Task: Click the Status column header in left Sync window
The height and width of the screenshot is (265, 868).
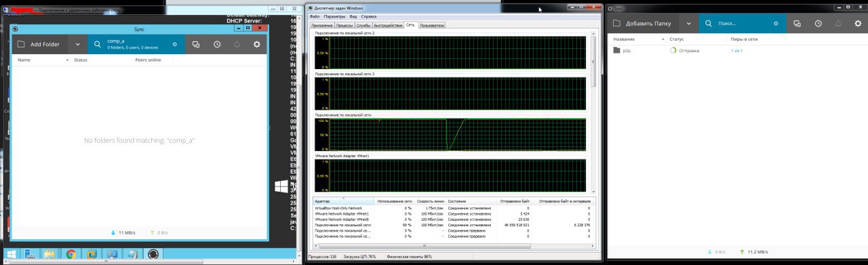Action: coord(81,60)
